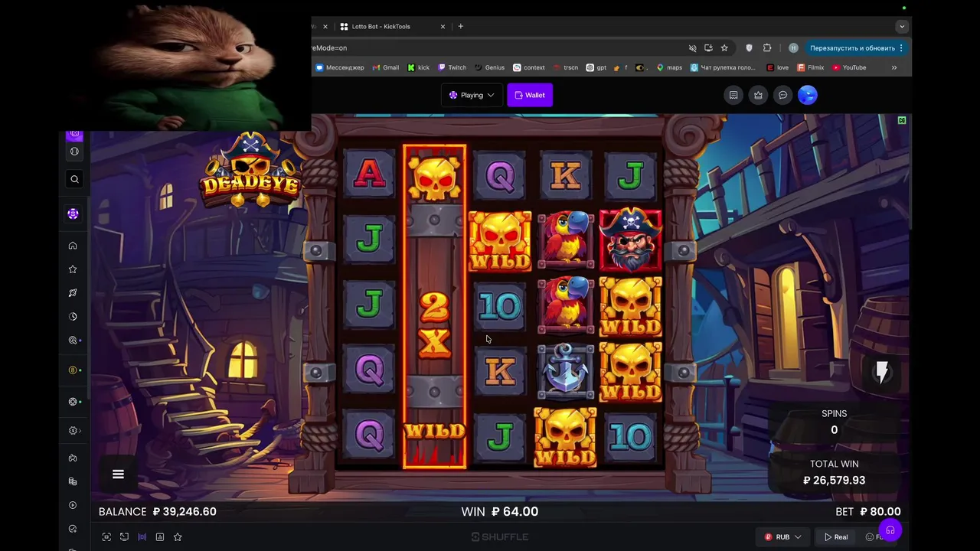Add game to favorites star below game

pyautogui.click(x=178, y=537)
